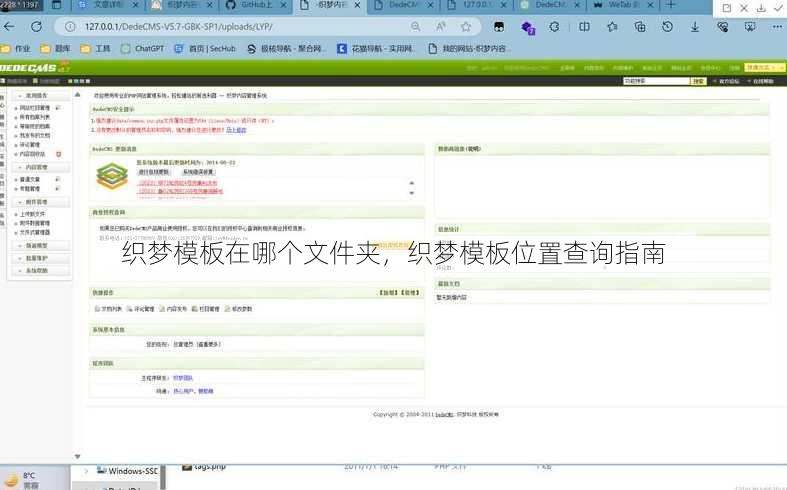The width and height of the screenshot is (787, 490).
Task: Open the ChatGPT bookmark
Action: coord(143,48)
